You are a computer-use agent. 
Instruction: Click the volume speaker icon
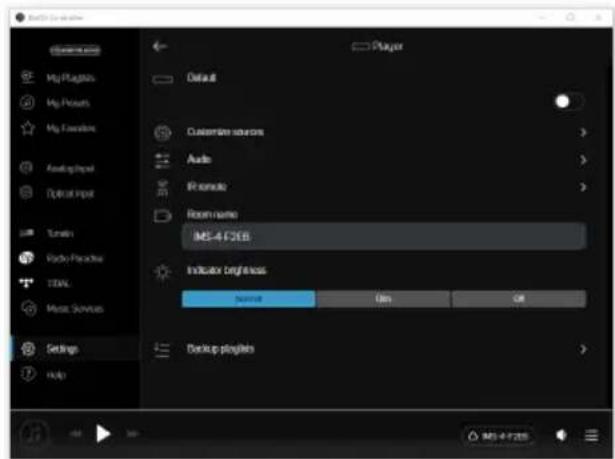pyautogui.click(x=561, y=435)
